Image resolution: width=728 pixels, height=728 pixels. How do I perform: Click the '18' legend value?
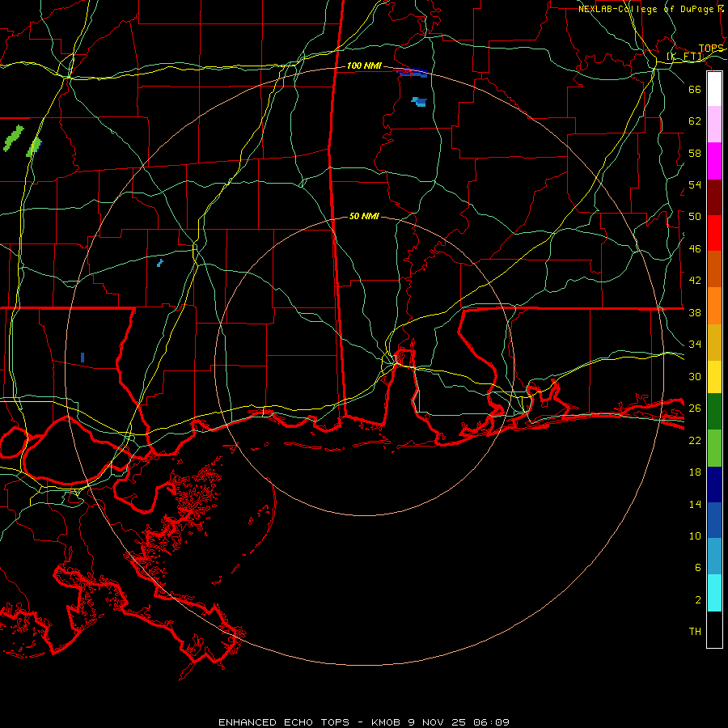(x=695, y=472)
